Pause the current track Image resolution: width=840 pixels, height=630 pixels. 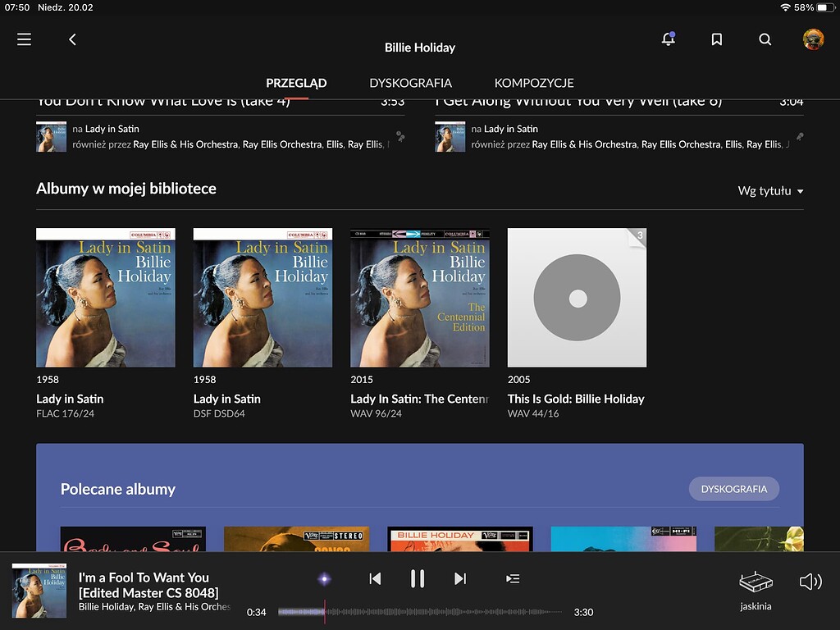(x=418, y=579)
